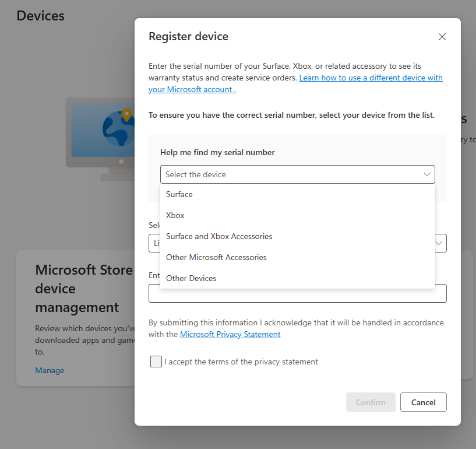The image size is (476, 449).
Task: Click the Register device dialog title
Action: tap(189, 37)
